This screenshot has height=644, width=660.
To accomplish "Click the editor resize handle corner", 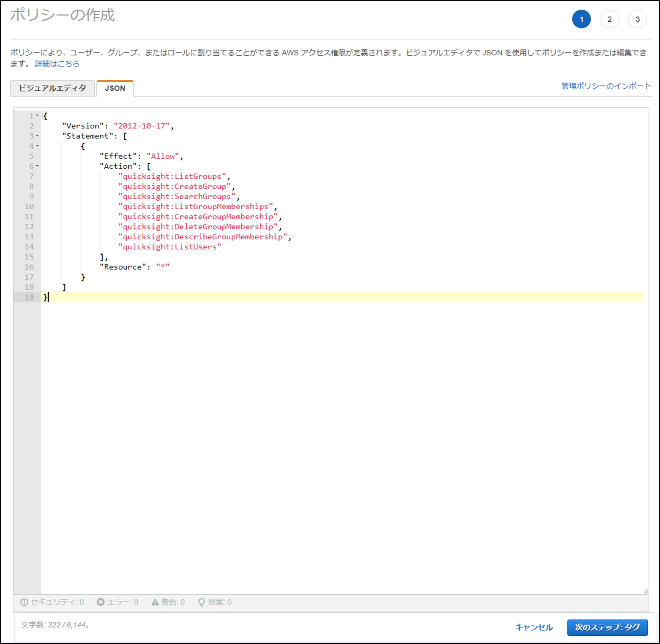I will click(646, 591).
